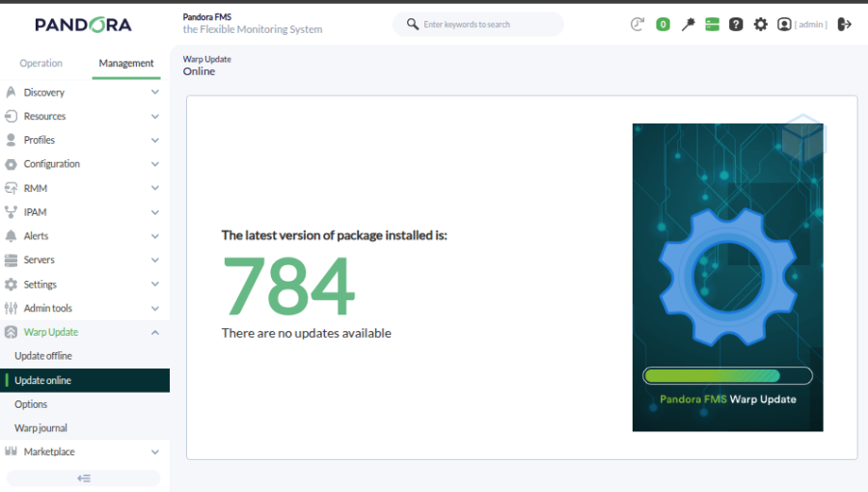Click 'The latest version of package installed is:' text

(x=335, y=235)
